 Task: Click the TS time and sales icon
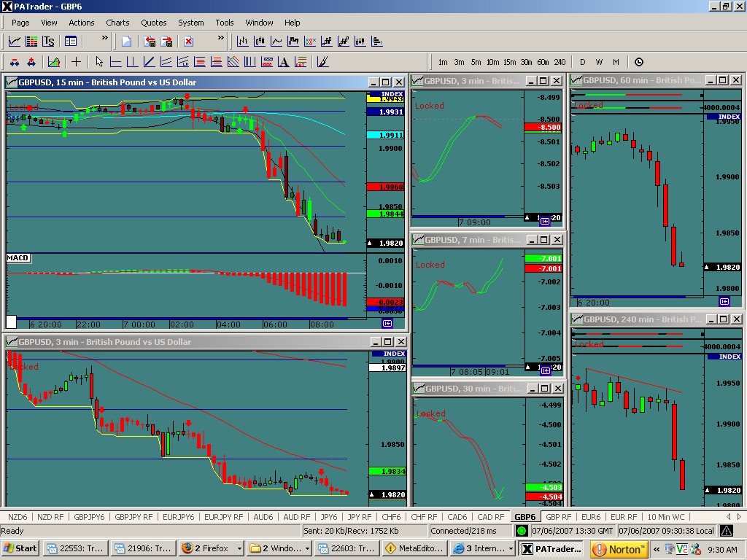48,42
